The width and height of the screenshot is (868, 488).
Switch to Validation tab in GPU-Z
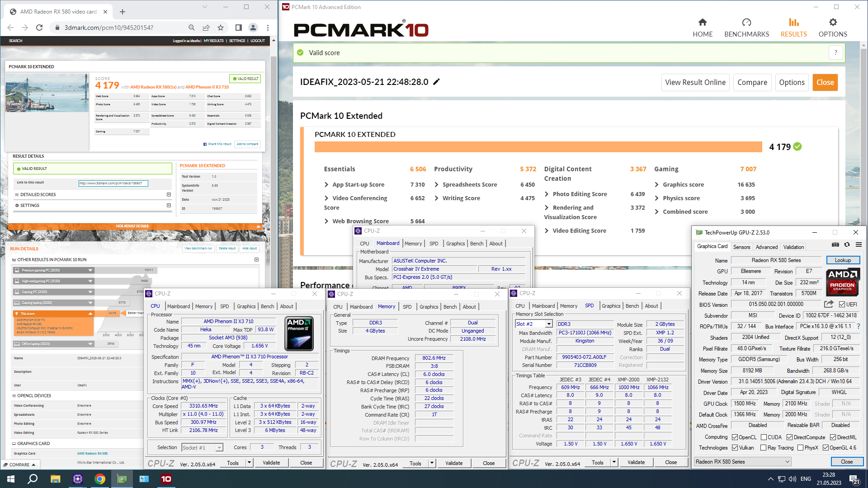pos(793,247)
